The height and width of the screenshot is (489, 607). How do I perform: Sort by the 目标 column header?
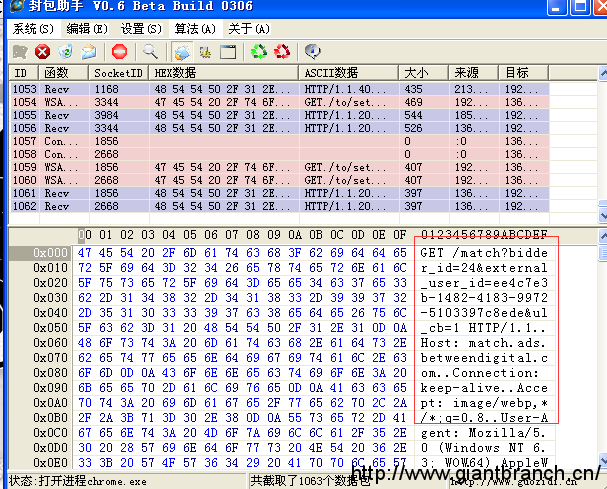tap(524, 73)
